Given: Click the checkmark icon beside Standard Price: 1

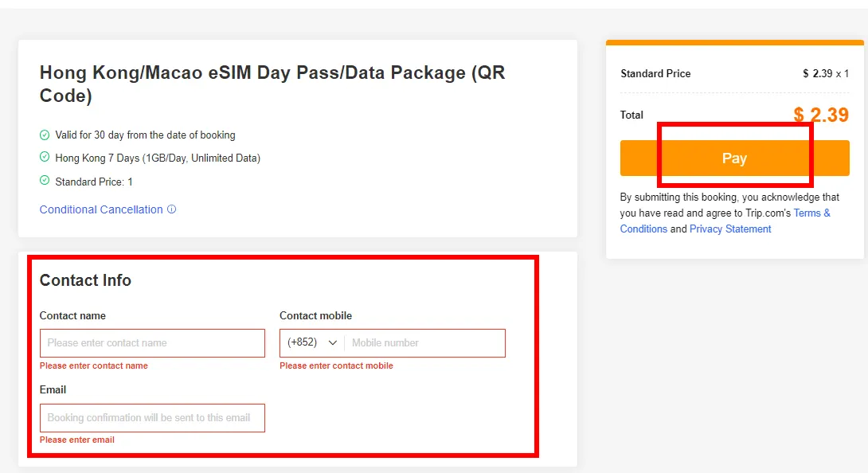Looking at the screenshot, I should pos(45,181).
